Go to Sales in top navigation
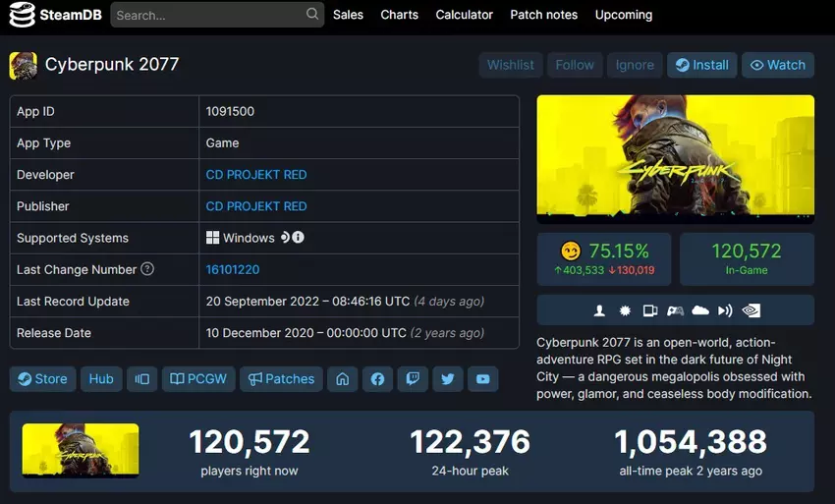Viewport: 835px width, 504px height. [x=348, y=15]
